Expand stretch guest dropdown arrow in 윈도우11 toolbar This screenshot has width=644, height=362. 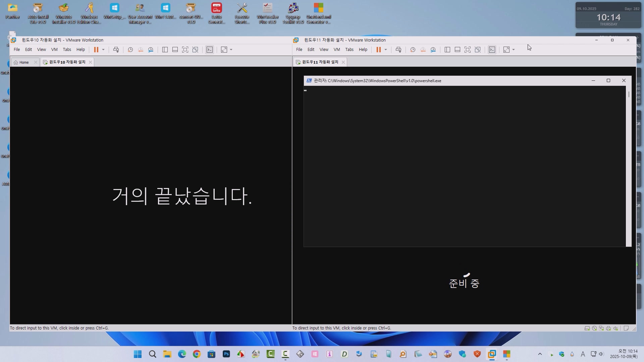pyautogui.click(x=514, y=50)
